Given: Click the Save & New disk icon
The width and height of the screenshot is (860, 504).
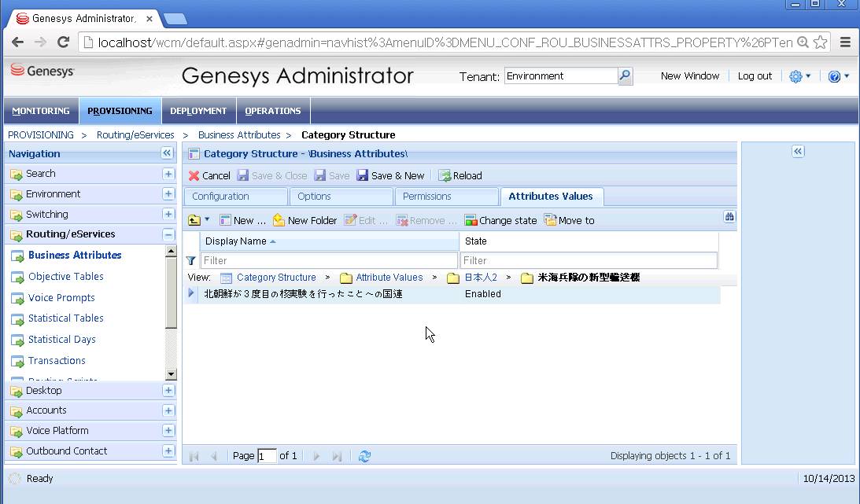Looking at the screenshot, I should pos(363,176).
